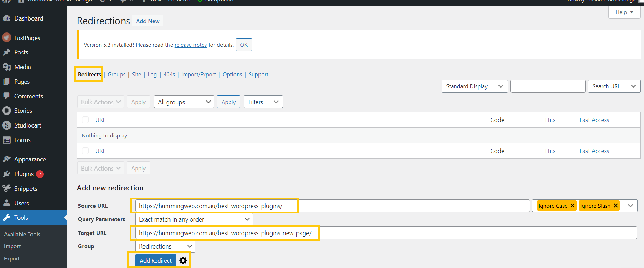Check the select-all box in table footer
The height and width of the screenshot is (268, 644).
coord(85,151)
